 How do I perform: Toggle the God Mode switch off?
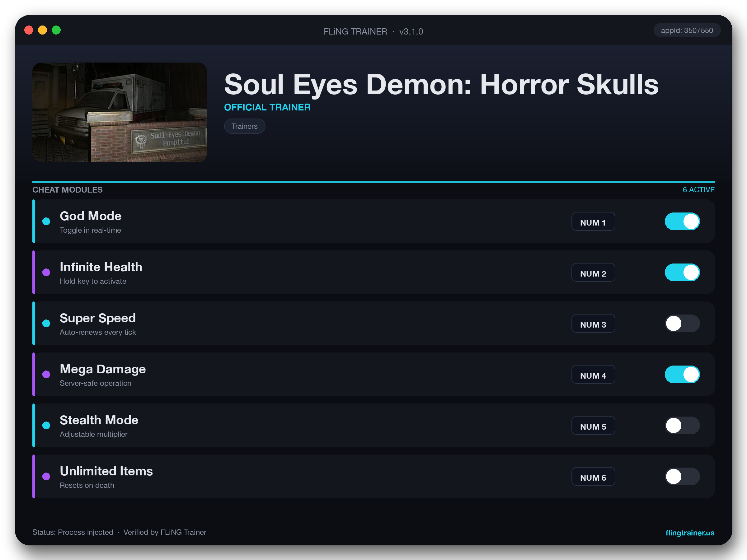click(x=682, y=222)
